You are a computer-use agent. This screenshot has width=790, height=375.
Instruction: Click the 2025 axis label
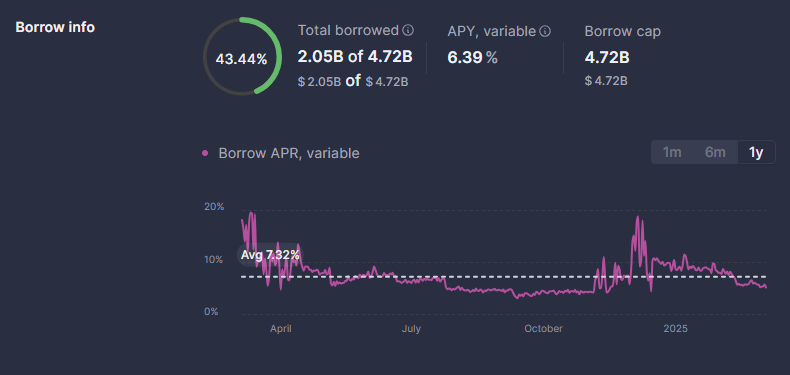click(675, 329)
